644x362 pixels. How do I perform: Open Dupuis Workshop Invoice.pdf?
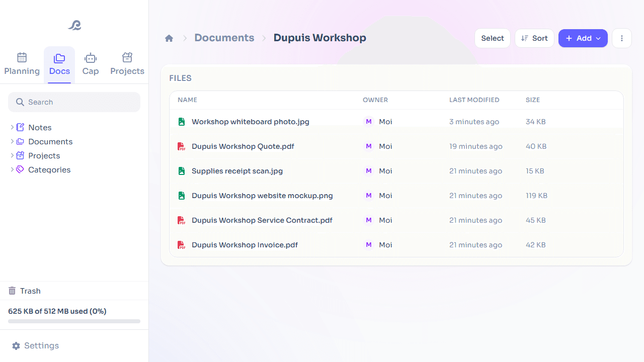click(245, 245)
